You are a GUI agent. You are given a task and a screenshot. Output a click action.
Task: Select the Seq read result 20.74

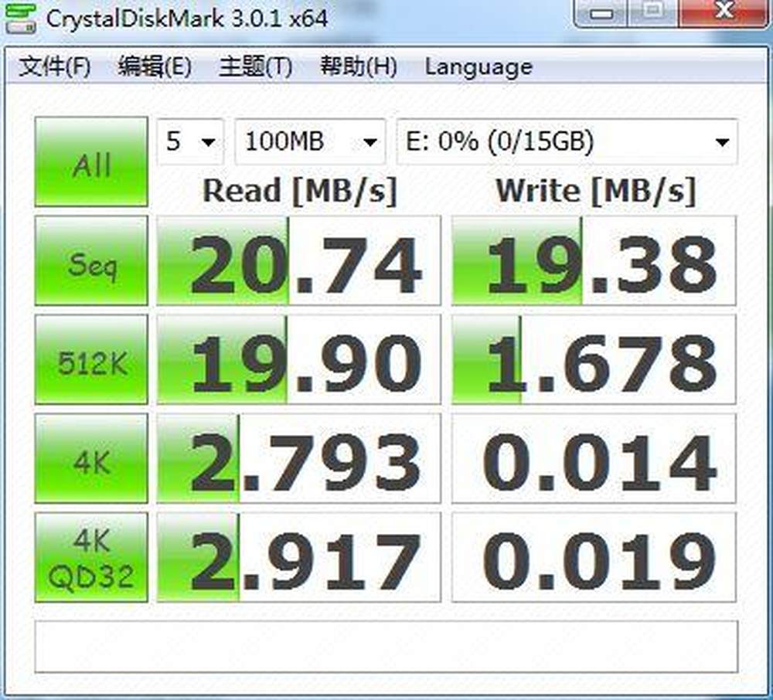tap(298, 260)
